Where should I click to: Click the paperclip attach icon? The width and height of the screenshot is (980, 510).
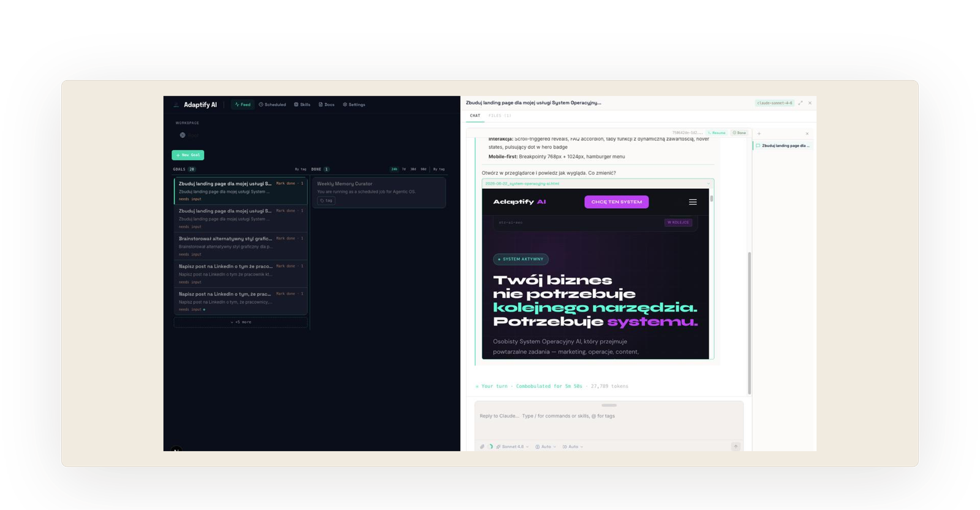click(482, 447)
